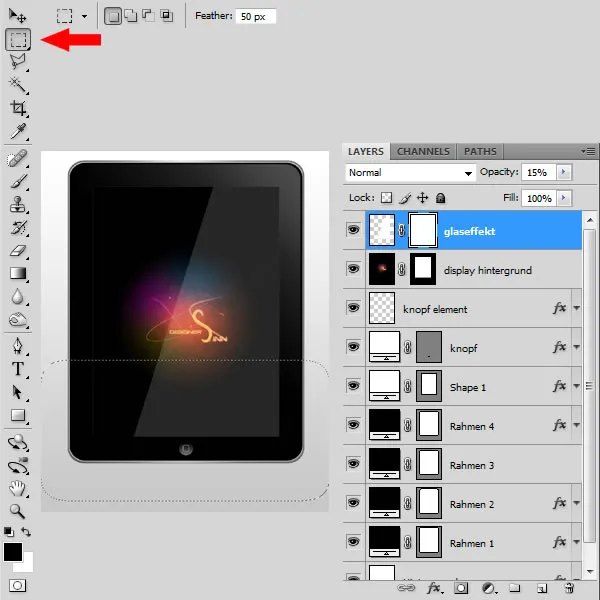Switch to the Layers tab

(x=366, y=152)
